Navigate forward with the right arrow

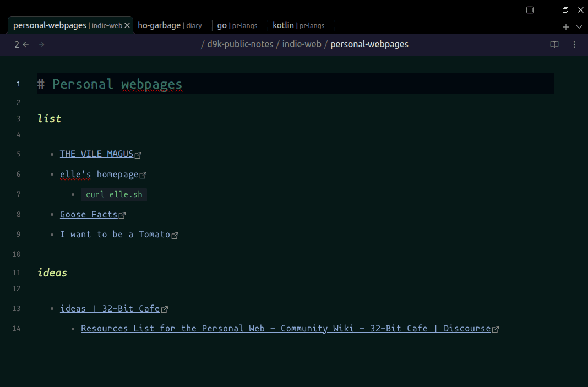[41, 45]
